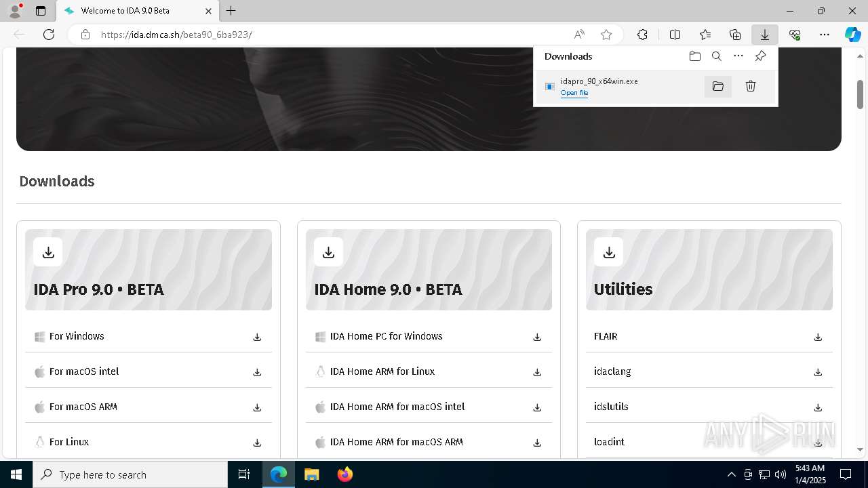Download IDA Pro For macOS ARM
This screenshot has width=868, height=488.
257,407
